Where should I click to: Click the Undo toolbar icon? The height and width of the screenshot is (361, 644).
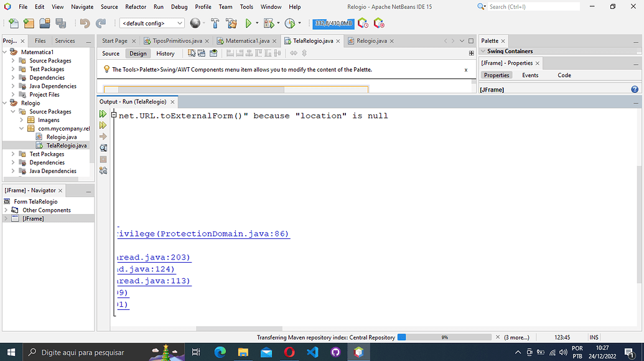coord(86,23)
